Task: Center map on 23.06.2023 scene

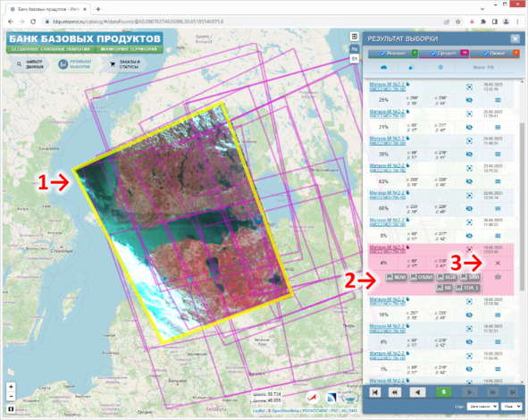Action: click(x=469, y=168)
